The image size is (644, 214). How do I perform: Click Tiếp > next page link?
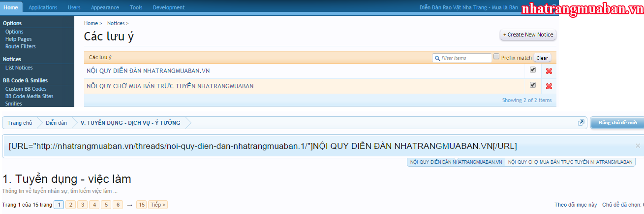point(158,205)
